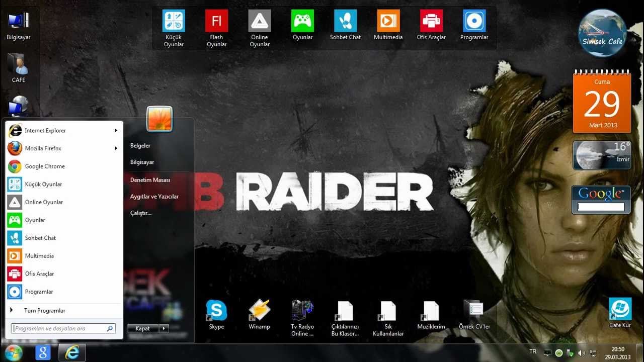
Task: Open Denetim Masası control panel
Action: click(150, 180)
